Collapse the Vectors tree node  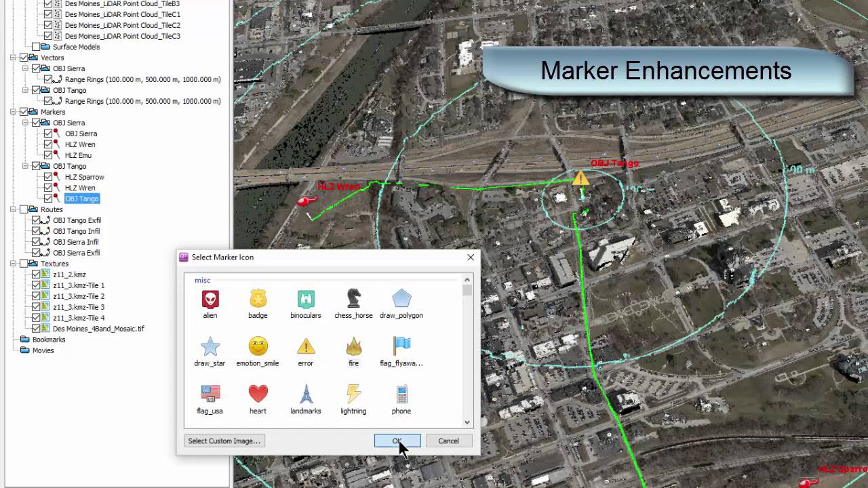click(x=13, y=58)
